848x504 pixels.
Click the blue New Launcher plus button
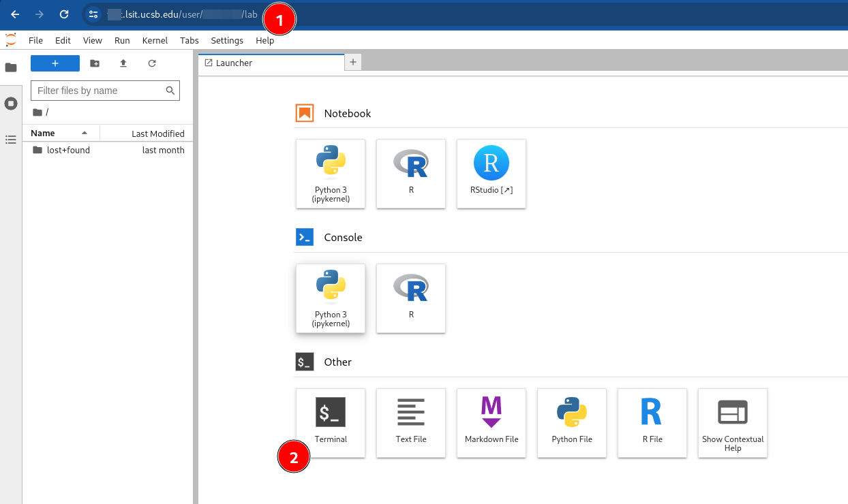pyautogui.click(x=55, y=63)
